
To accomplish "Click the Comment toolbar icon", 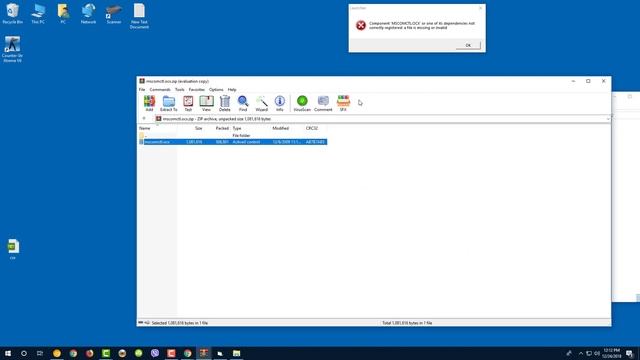I will 323,103.
